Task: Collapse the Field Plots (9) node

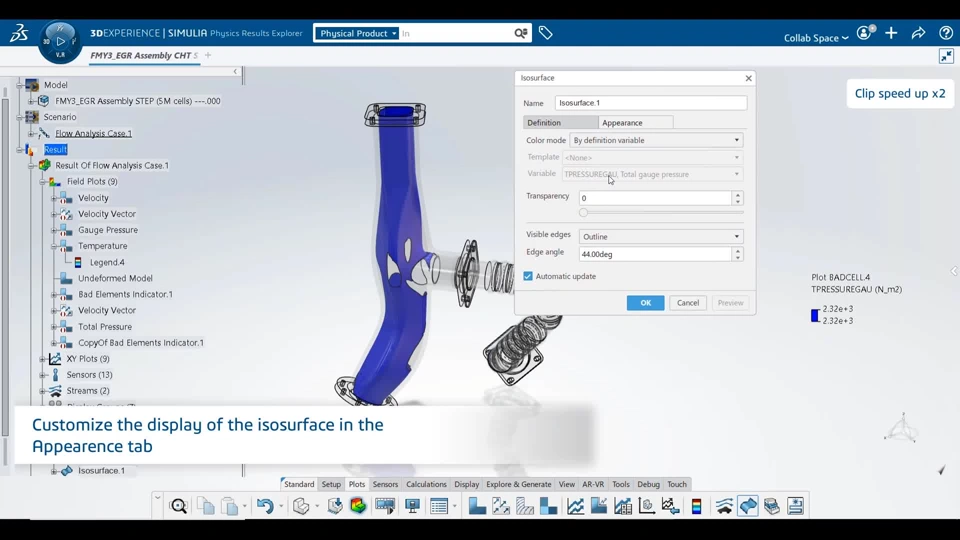Action: click(x=42, y=182)
